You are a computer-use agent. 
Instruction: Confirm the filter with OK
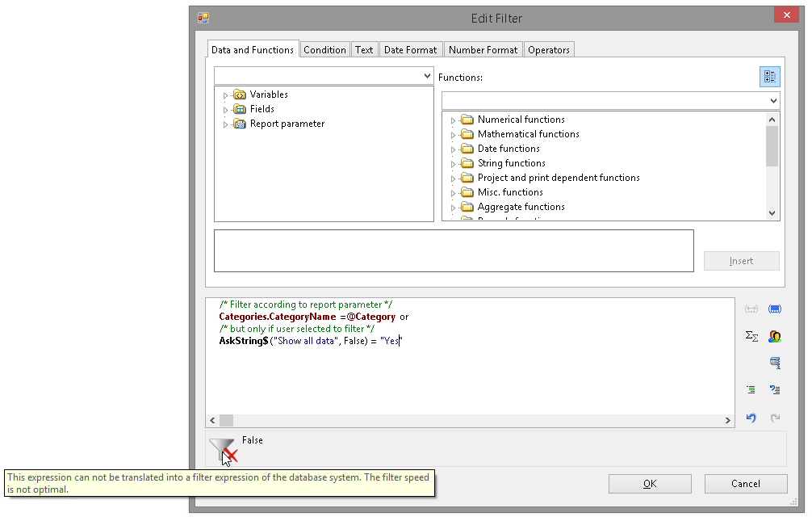(x=650, y=484)
